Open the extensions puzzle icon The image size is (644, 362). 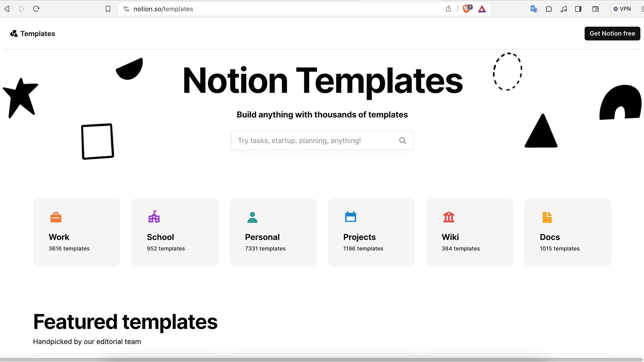pos(549,9)
